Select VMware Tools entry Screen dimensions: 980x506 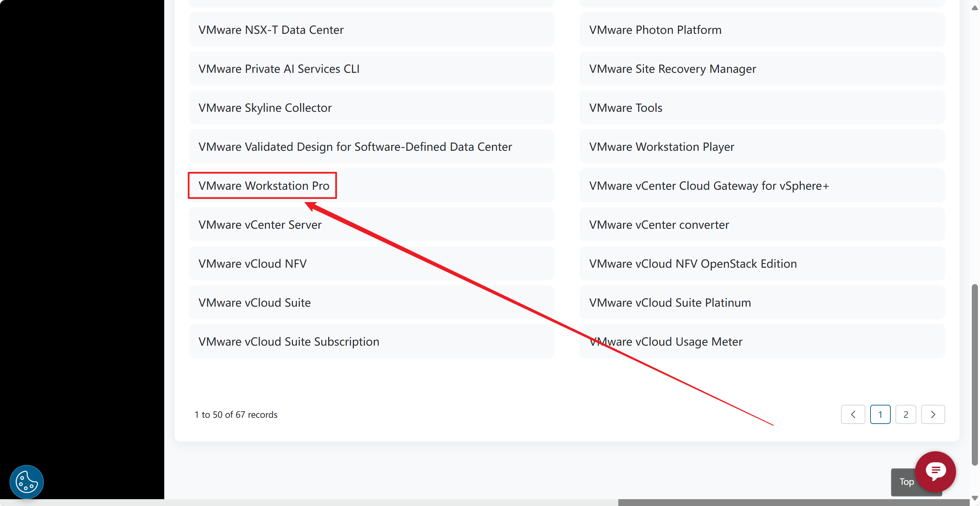[626, 108]
